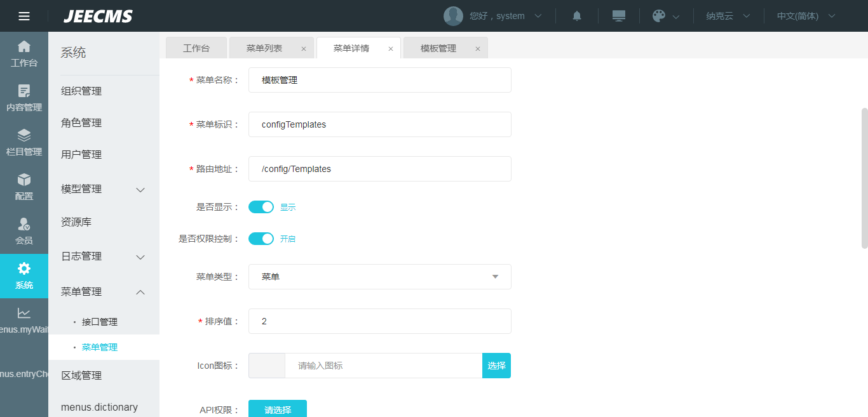Switch to the 菜单列表 tab
868x417 pixels.
264,48
